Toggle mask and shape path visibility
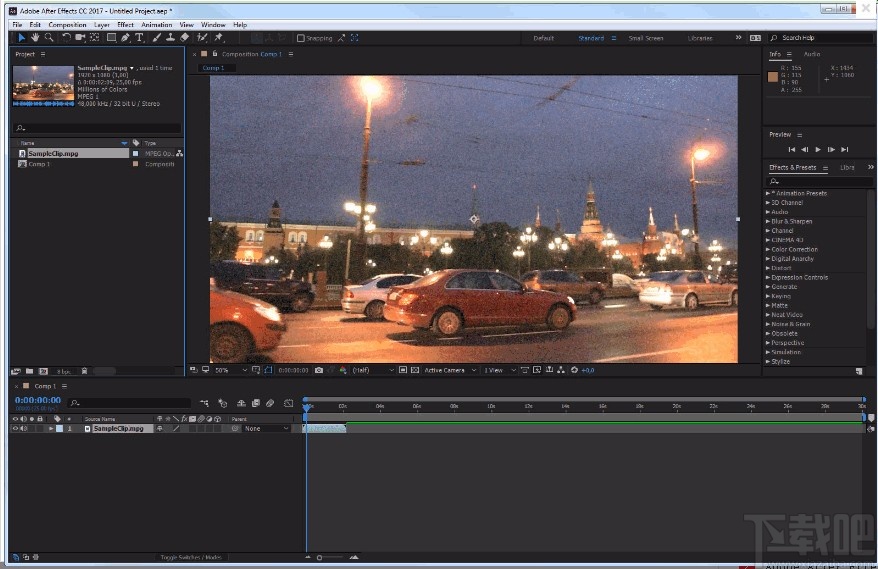This screenshot has width=878, height=569. tap(268, 370)
